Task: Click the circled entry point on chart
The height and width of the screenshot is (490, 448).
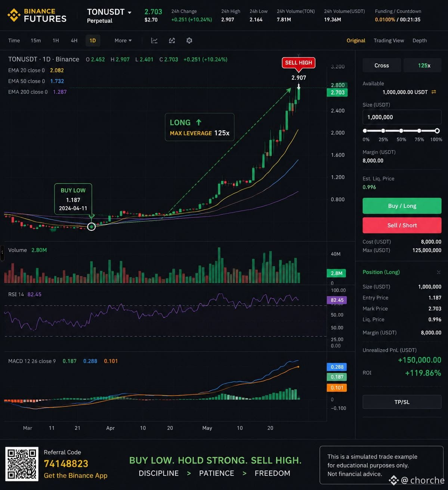Action: (91, 226)
